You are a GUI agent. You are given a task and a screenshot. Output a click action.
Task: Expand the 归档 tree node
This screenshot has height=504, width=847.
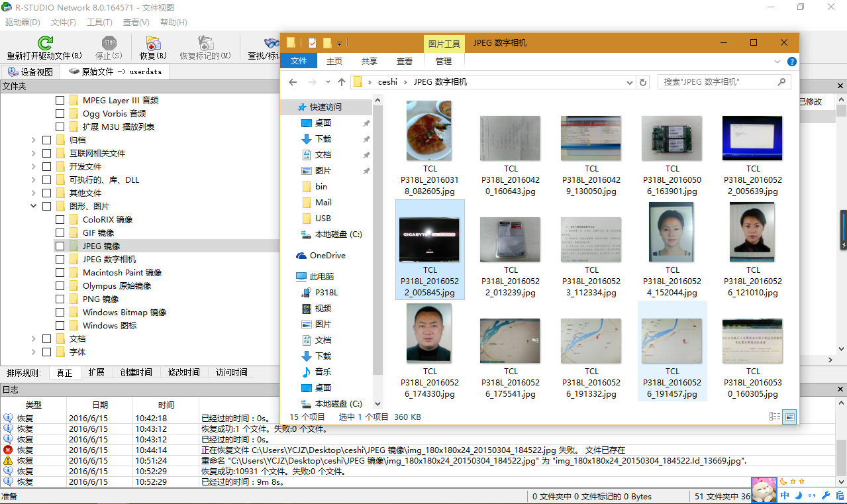pyautogui.click(x=34, y=140)
